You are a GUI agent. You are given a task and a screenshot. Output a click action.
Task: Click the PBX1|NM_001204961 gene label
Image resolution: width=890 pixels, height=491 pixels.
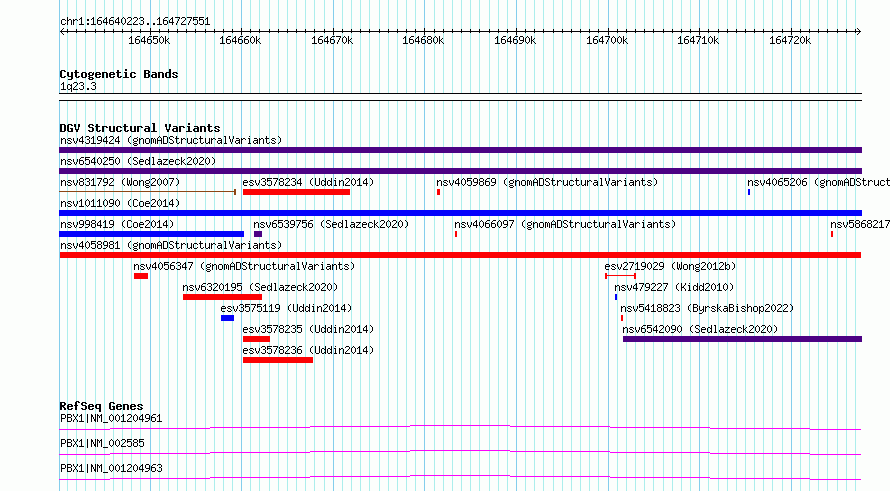pos(111,418)
